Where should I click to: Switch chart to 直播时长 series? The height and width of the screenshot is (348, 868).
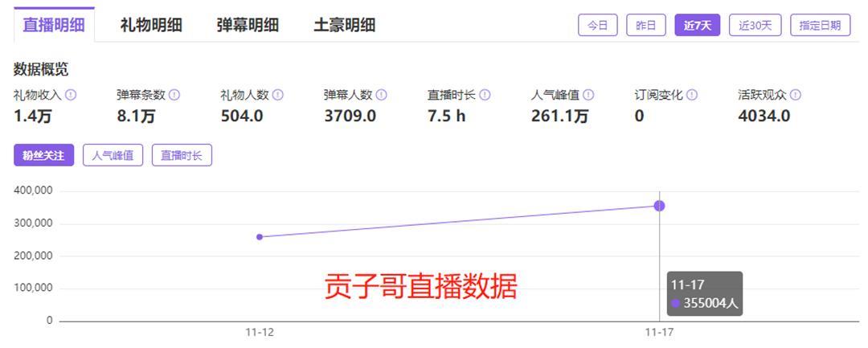[x=182, y=155]
